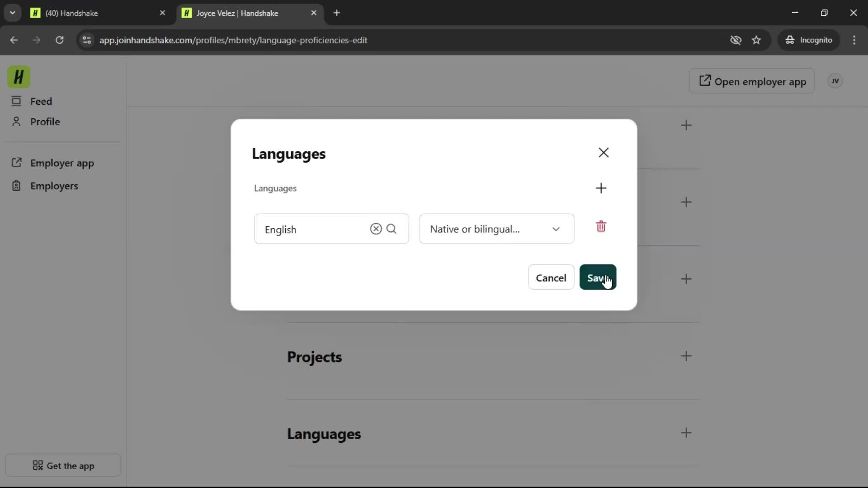Image resolution: width=868 pixels, height=488 pixels.
Task: Open Employers in the sidebar
Action: (54, 186)
